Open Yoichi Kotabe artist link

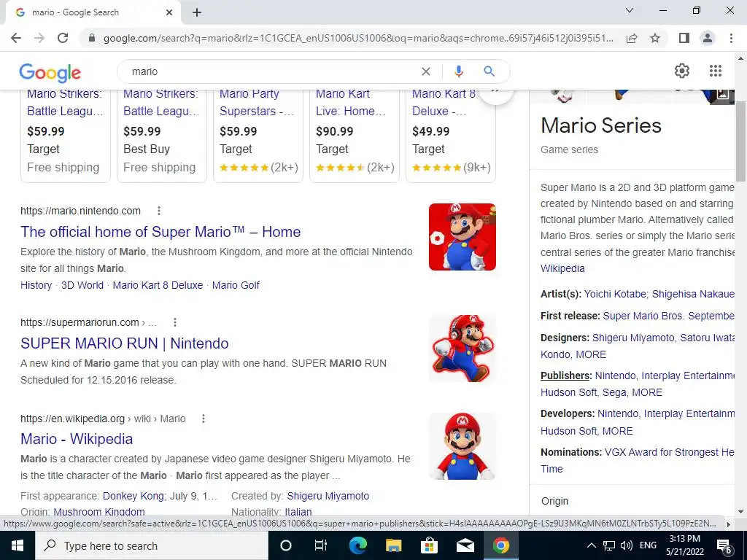point(616,295)
